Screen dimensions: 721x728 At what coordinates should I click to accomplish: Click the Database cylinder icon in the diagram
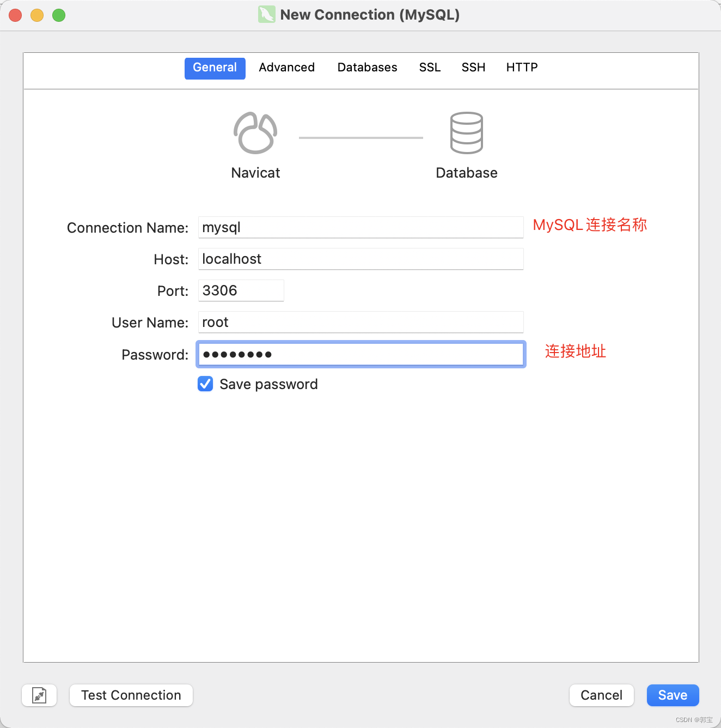pos(466,132)
